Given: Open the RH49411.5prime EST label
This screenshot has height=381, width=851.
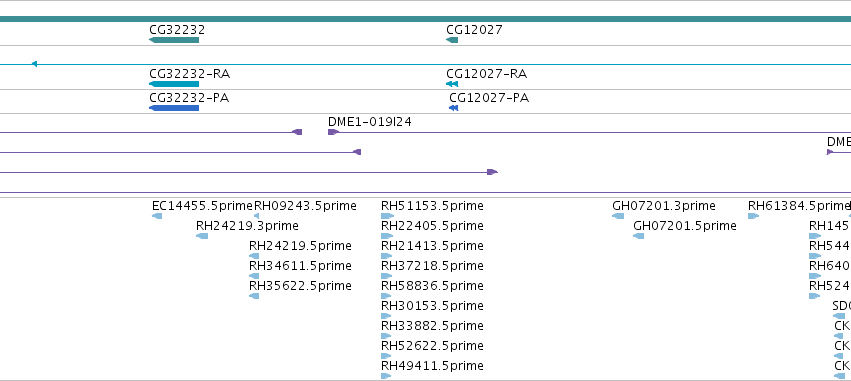Looking at the screenshot, I should point(432,366).
